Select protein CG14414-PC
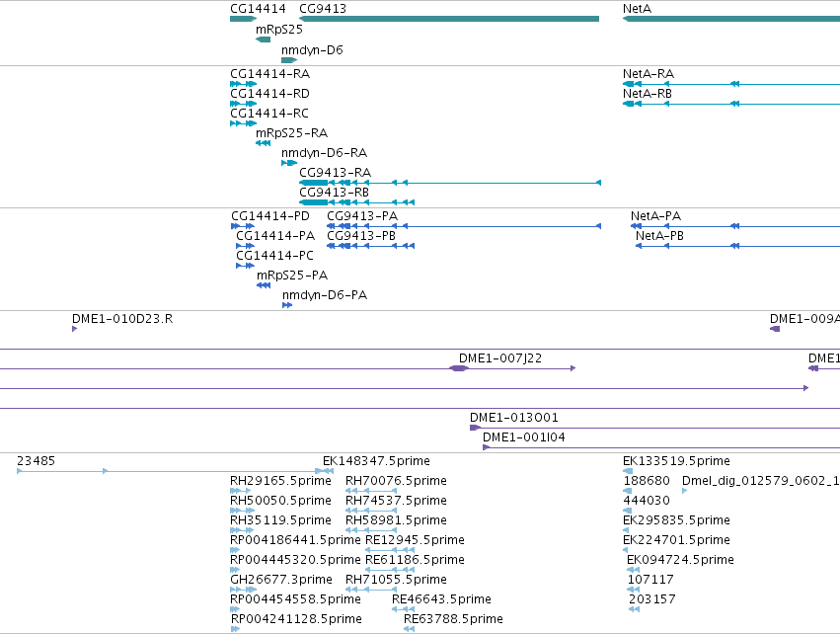The width and height of the screenshot is (840, 634). coord(246,266)
